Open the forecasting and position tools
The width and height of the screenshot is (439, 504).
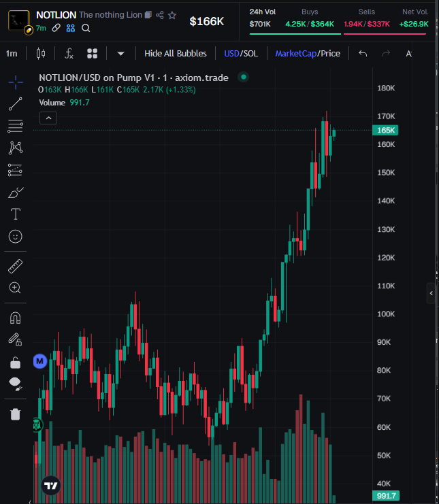pyautogui.click(x=16, y=170)
